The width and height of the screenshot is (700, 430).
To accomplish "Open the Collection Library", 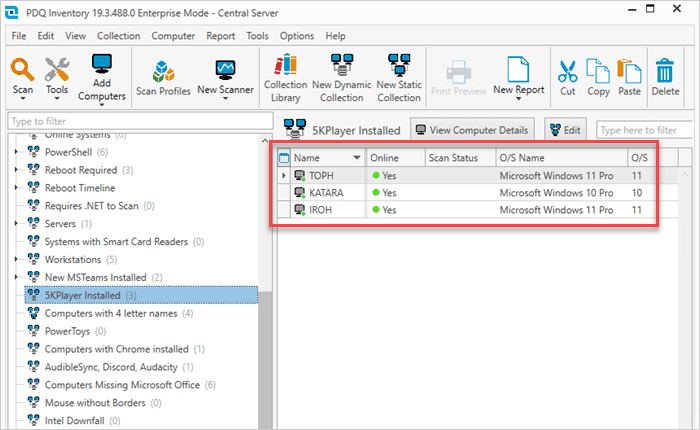I will [x=285, y=79].
